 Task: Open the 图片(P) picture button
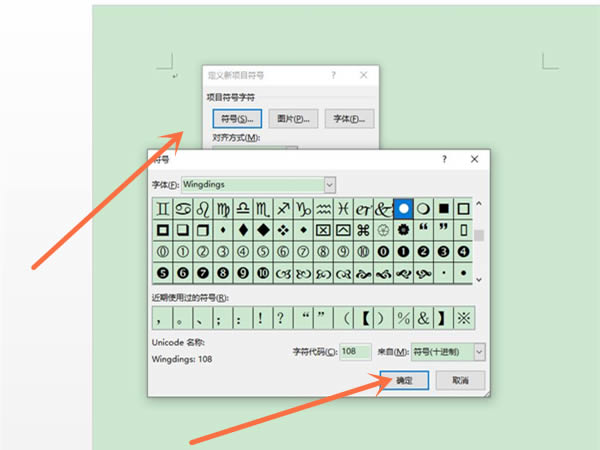(x=292, y=119)
